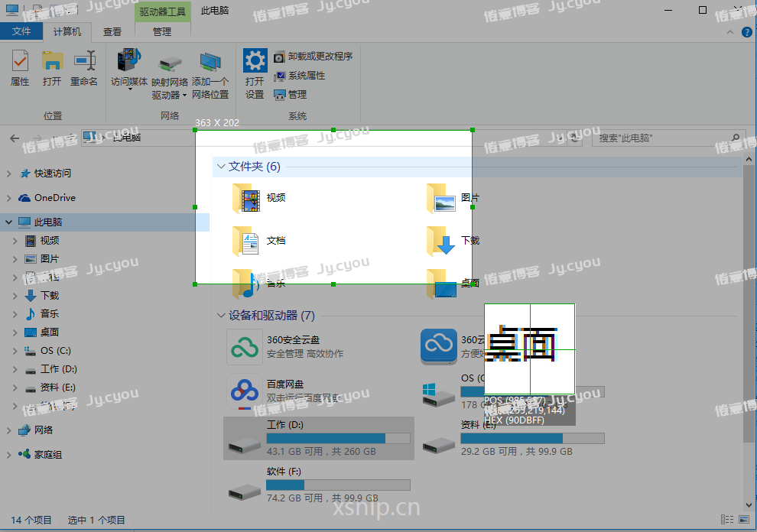Select the 音乐 folder icon in main pane
Screen dimensions: 757x532
click(246, 284)
